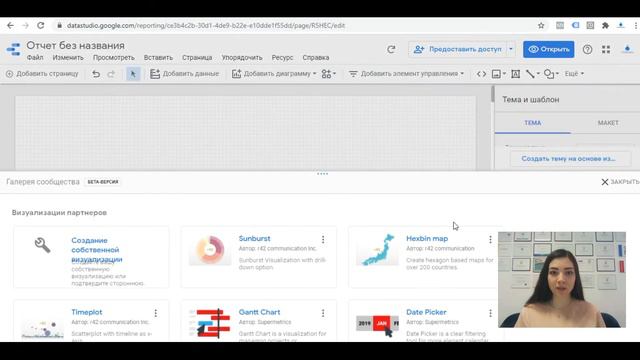Screen dimensions: 640x360
Task: Open the Timeplot visualization link
Action: pyautogui.click(x=87, y=312)
